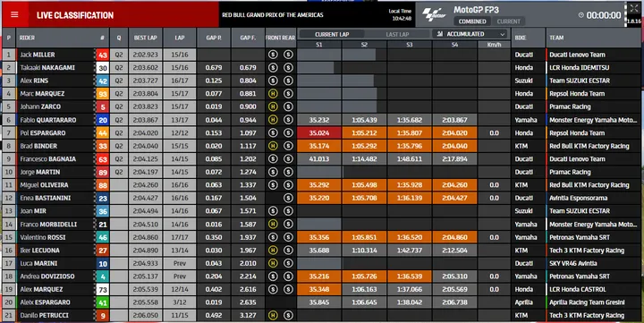Image resolution: width=644 pixels, height=323 pixels.
Task: Click Franco Morbidelli's front tyre icon
Action: [x=273, y=224]
